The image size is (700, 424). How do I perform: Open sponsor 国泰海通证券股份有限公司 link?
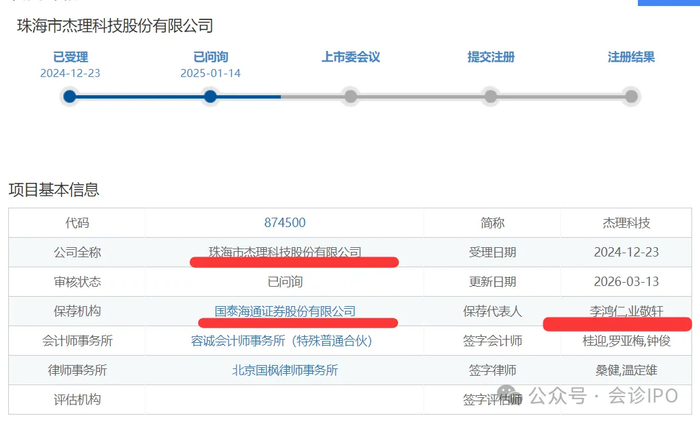(x=285, y=311)
